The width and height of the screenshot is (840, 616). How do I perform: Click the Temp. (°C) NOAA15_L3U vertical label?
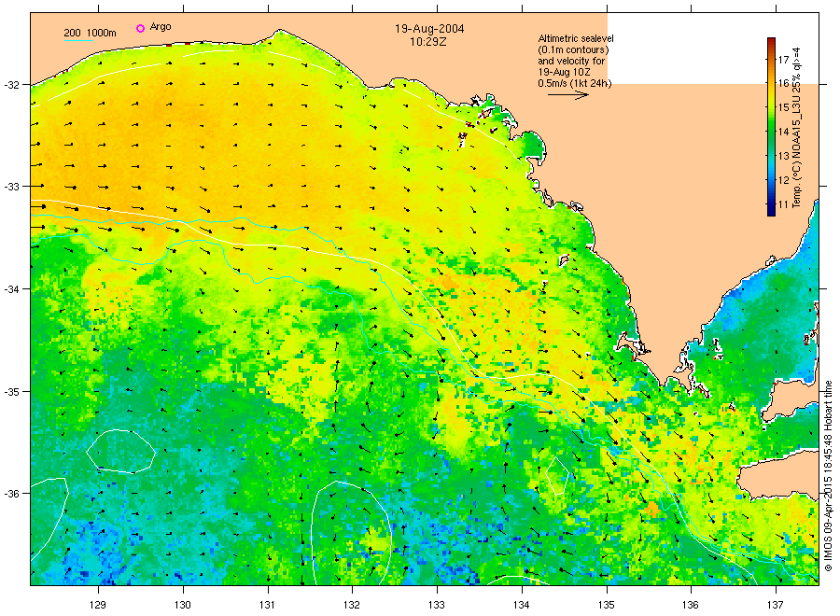pos(797,128)
